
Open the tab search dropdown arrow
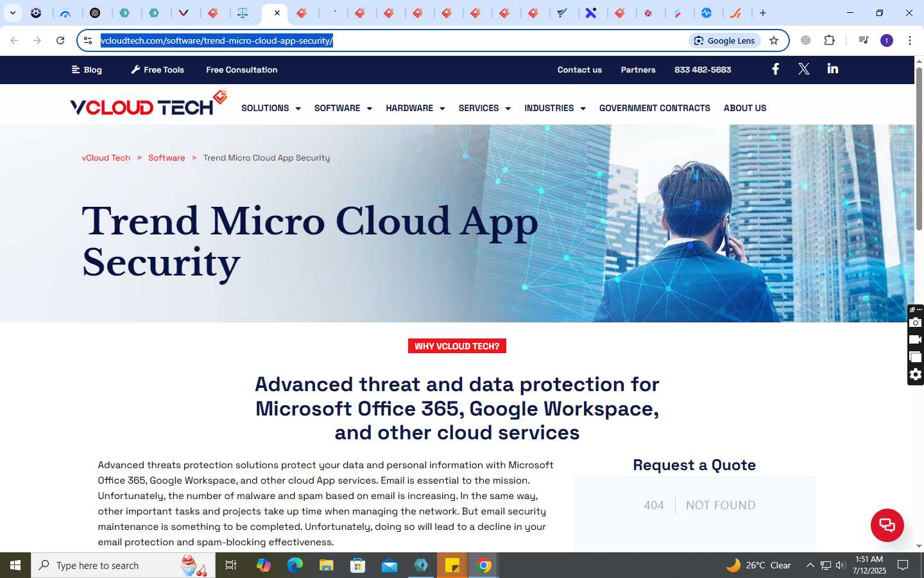click(x=12, y=13)
